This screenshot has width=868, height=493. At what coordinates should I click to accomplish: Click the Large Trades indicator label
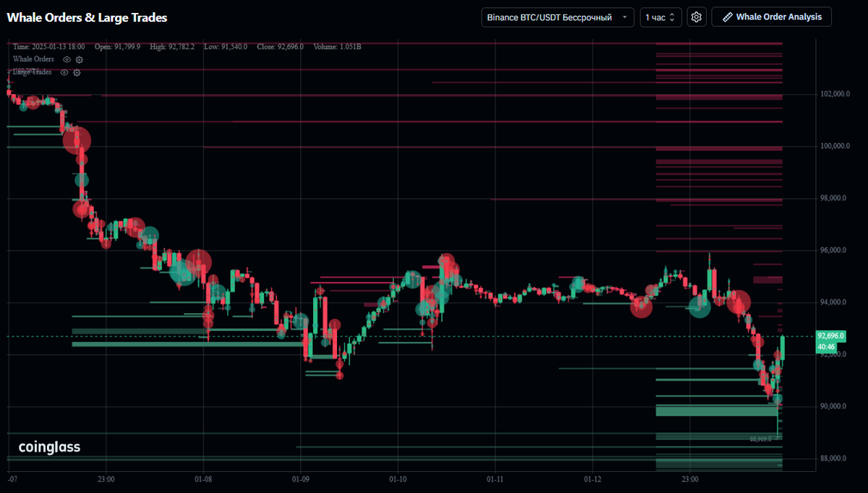[32, 72]
